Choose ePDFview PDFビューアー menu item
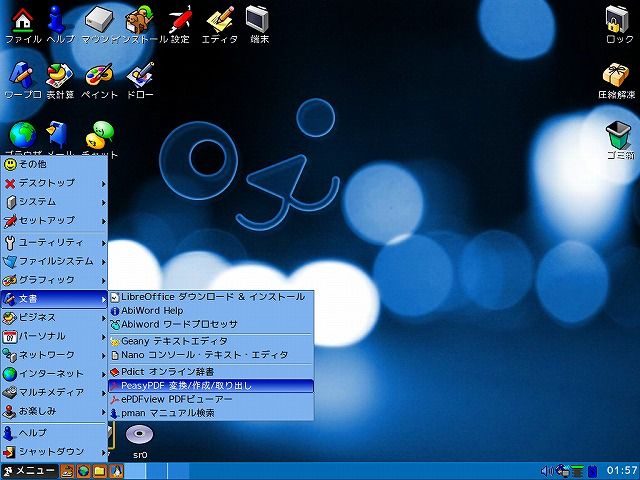Viewport: 640px width, 480px height. 211,399
